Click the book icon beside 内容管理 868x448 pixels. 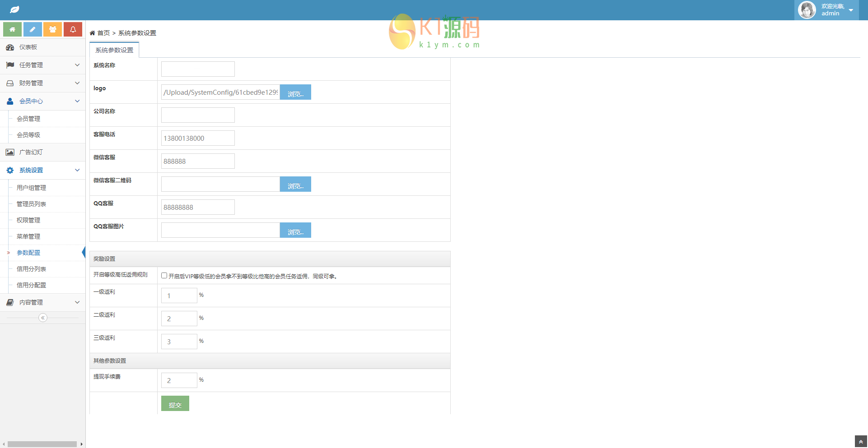pos(10,302)
